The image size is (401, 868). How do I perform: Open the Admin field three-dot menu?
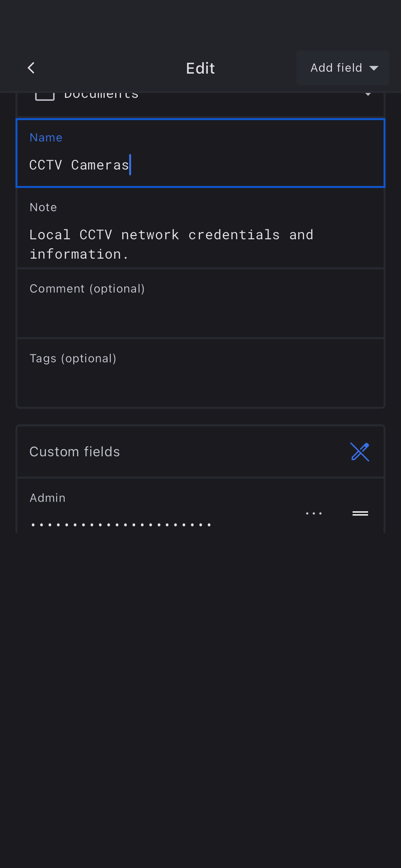pyautogui.click(x=314, y=513)
